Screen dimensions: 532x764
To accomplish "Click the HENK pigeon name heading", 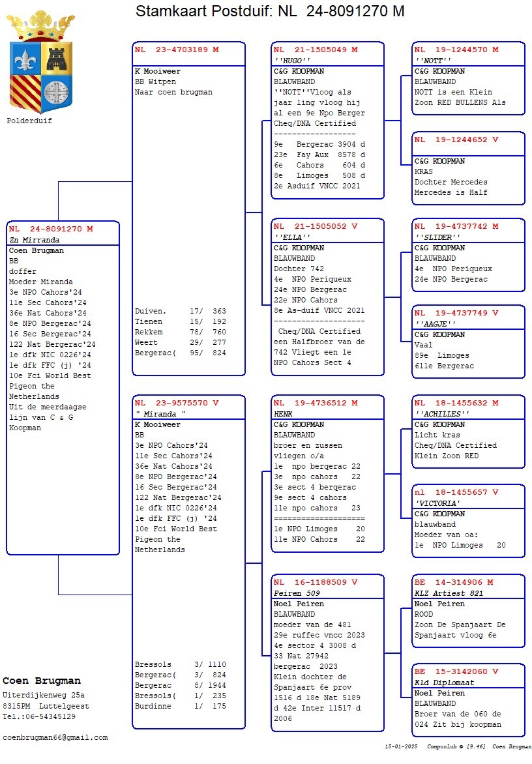I will tap(284, 413).
